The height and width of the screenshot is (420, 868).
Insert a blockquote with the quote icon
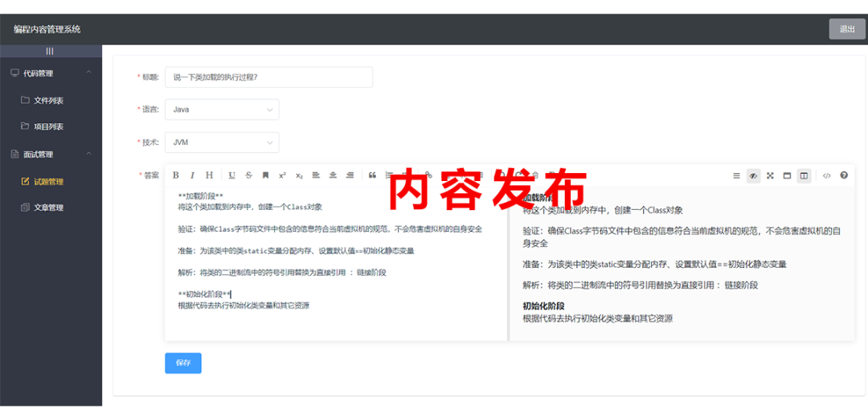click(x=372, y=175)
